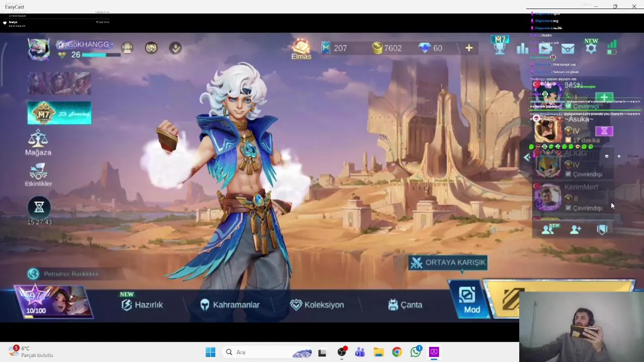Viewport: 644px width, 362px height.
Task: Click the battle points icon next to 207
Action: [326, 48]
